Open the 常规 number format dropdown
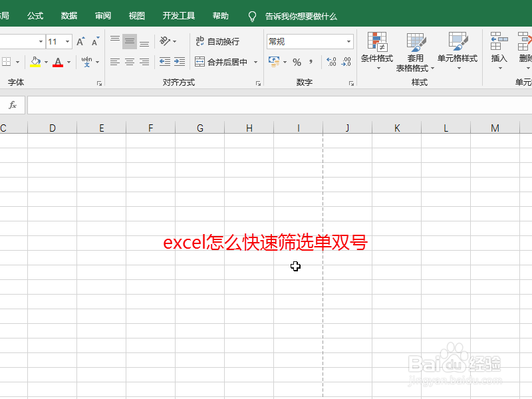This screenshot has height=399, width=532. click(350, 41)
